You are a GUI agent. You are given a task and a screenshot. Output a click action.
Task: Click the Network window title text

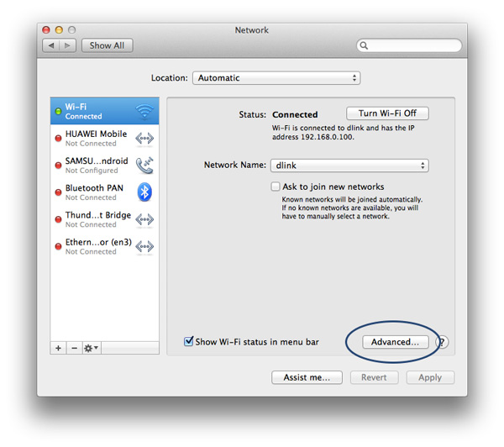[252, 30]
